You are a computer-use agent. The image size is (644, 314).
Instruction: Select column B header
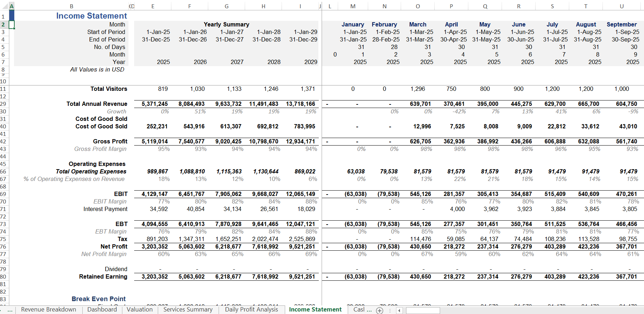[72, 6]
